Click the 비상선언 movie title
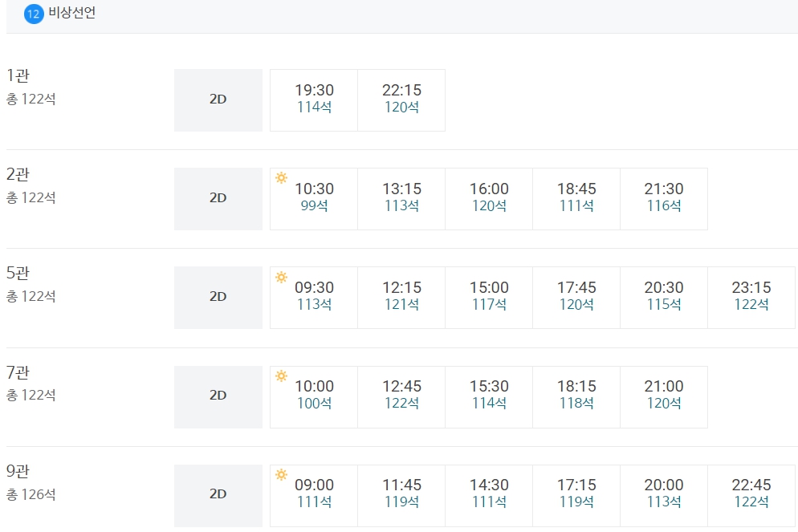Screen dimensions: 798x532 (x=71, y=13)
